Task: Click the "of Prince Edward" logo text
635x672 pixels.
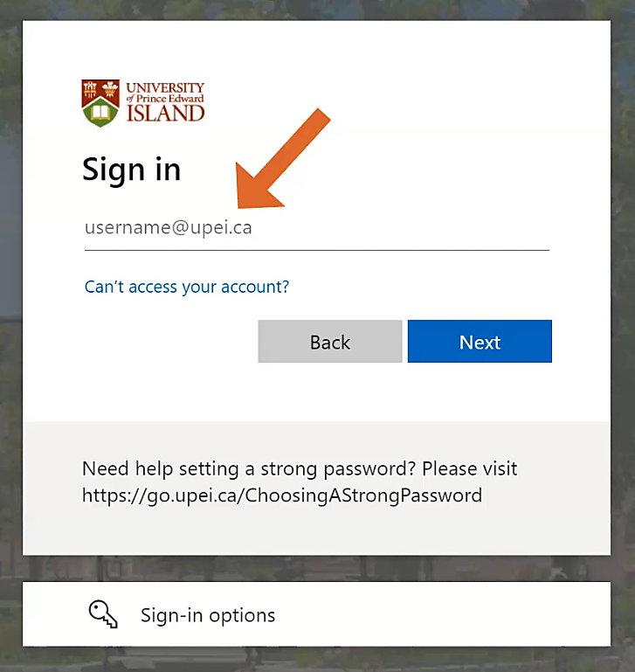Action: pyautogui.click(x=165, y=99)
